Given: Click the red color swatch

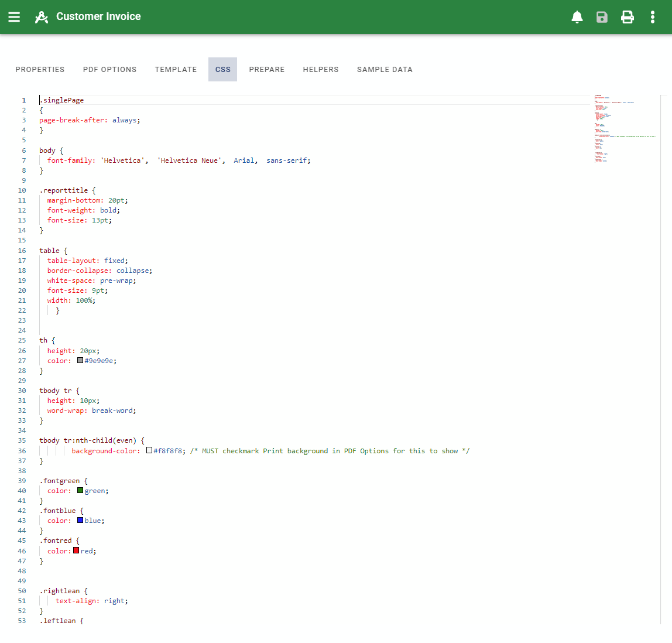Looking at the screenshot, I should click(x=76, y=550).
